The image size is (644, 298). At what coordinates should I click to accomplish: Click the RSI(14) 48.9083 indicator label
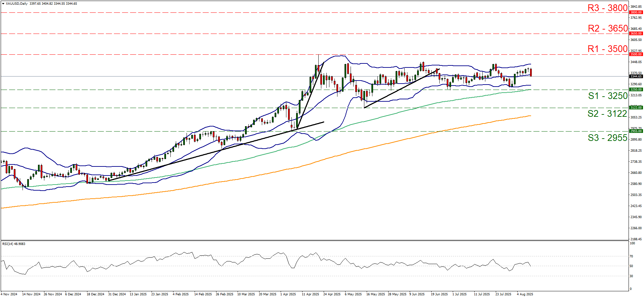[14, 244]
